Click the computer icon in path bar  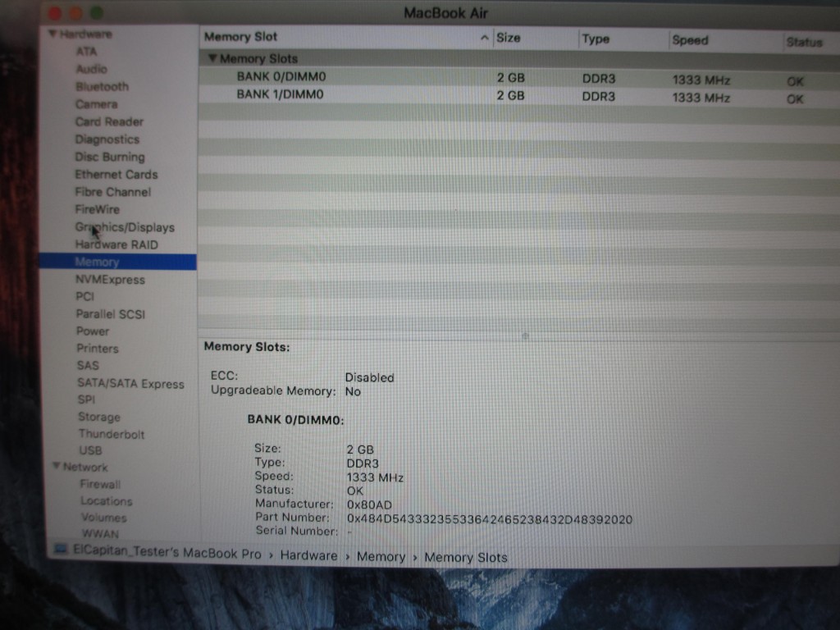click(61, 549)
